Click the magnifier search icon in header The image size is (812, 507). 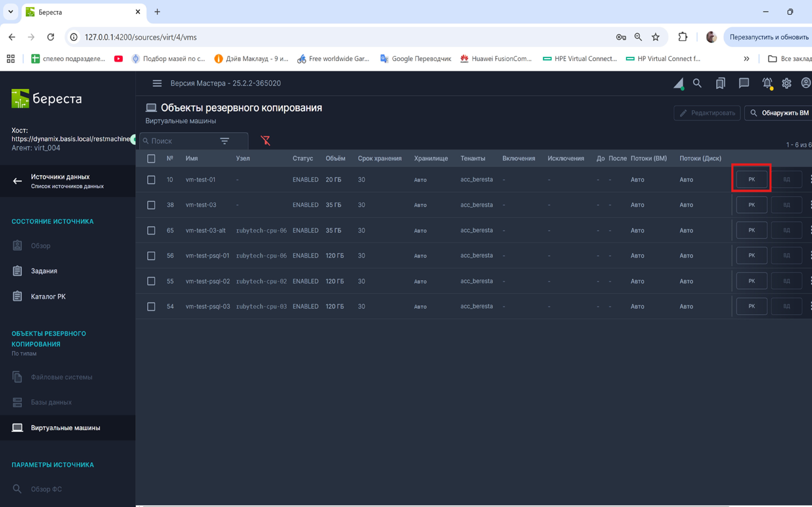[697, 83]
